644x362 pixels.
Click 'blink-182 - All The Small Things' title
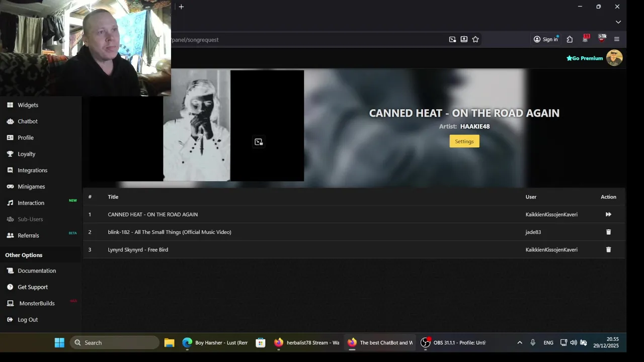[x=170, y=232]
